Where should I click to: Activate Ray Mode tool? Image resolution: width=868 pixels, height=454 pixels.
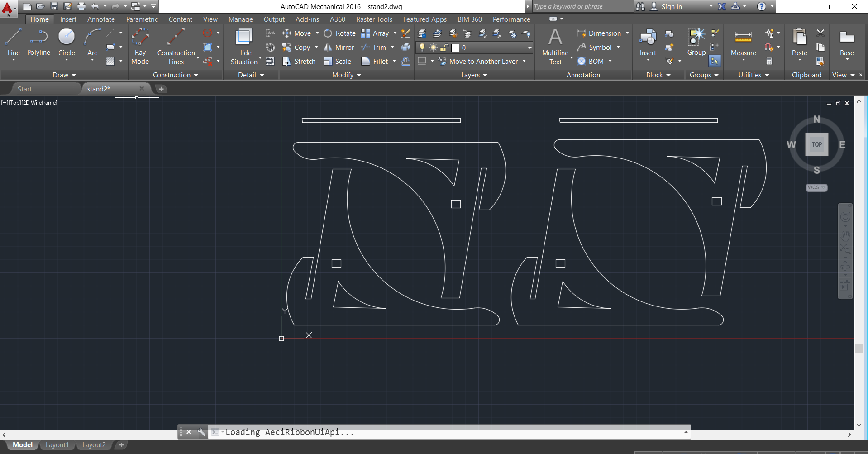pyautogui.click(x=140, y=46)
